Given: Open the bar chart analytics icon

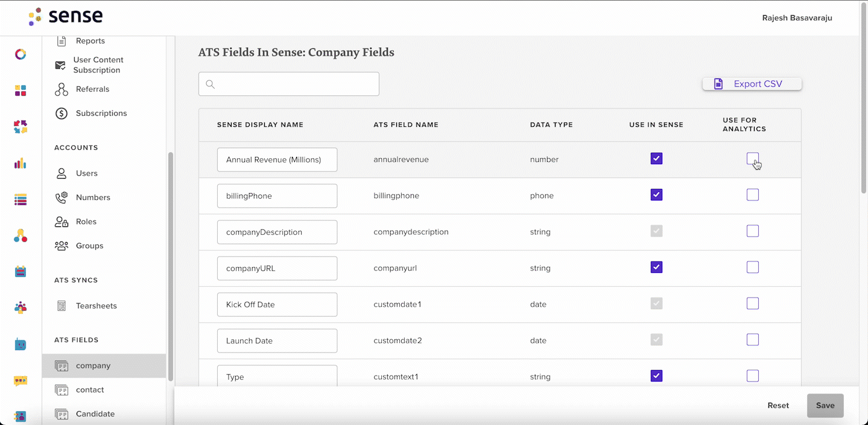Looking at the screenshot, I should coord(21,163).
